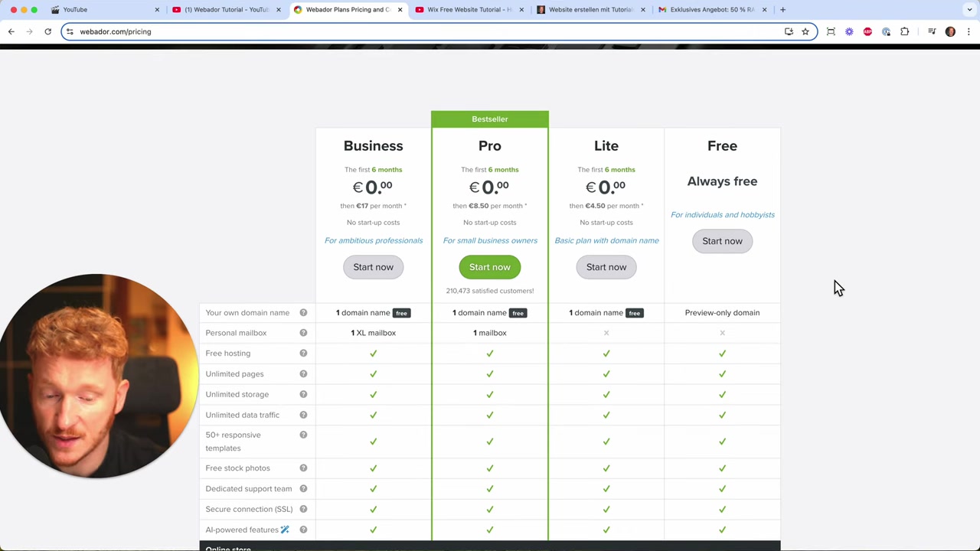Close the Webador Plans Pricing tab
The image size is (980, 551).
pos(400,9)
